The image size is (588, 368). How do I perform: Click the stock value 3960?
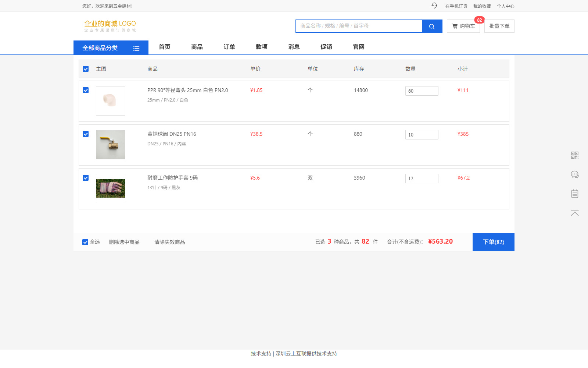pyautogui.click(x=359, y=178)
